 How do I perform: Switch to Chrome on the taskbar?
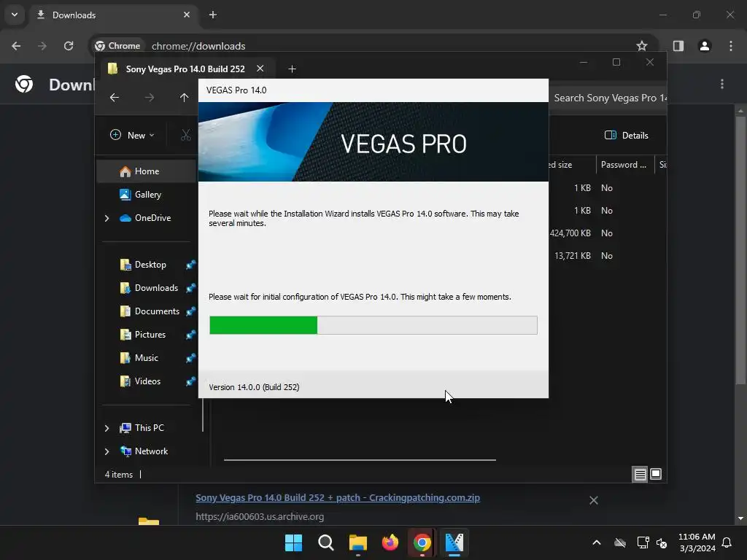[422, 542]
